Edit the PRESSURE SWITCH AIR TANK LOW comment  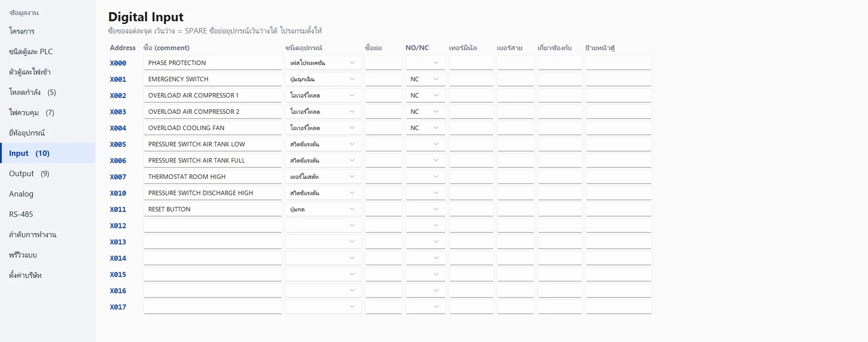[x=213, y=144]
